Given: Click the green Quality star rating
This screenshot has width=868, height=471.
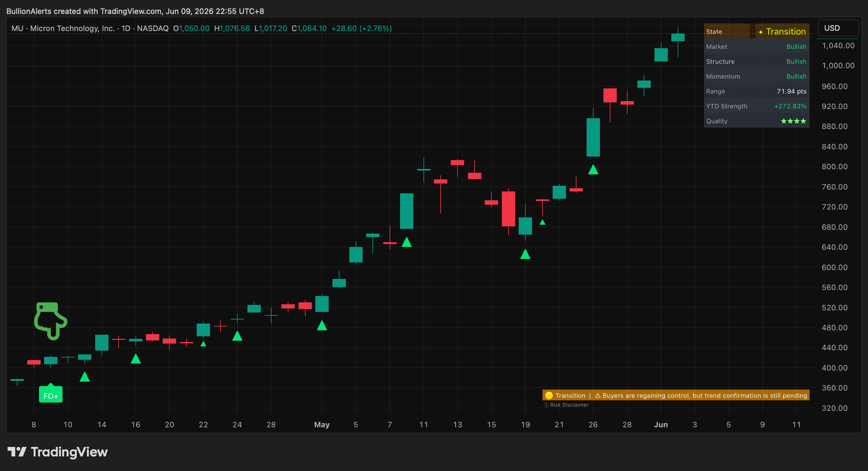Looking at the screenshot, I should pos(793,121).
